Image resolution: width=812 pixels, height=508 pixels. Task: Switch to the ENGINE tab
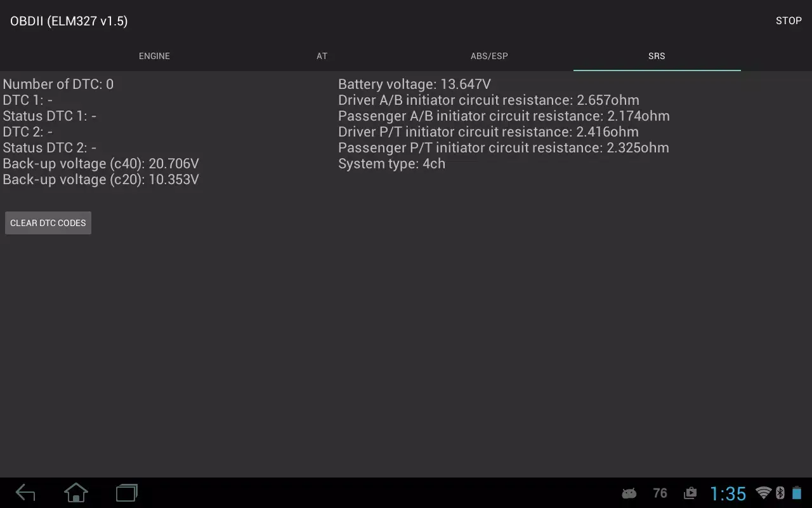(x=154, y=56)
